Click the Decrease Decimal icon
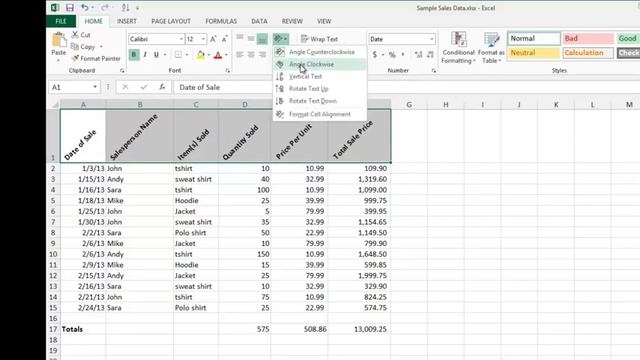The height and width of the screenshot is (360, 640). [x=431, y=54]
